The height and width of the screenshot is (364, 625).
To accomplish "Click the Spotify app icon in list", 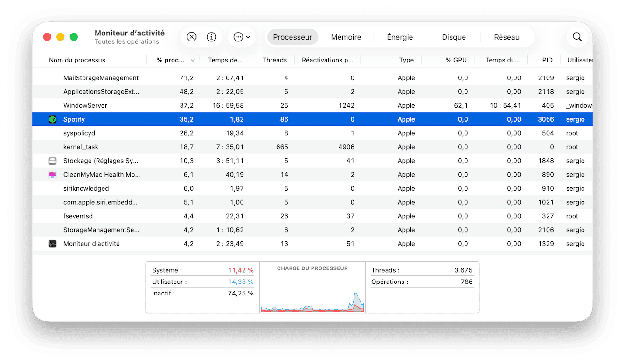I will pyautogui.click(x=53, y=119).
